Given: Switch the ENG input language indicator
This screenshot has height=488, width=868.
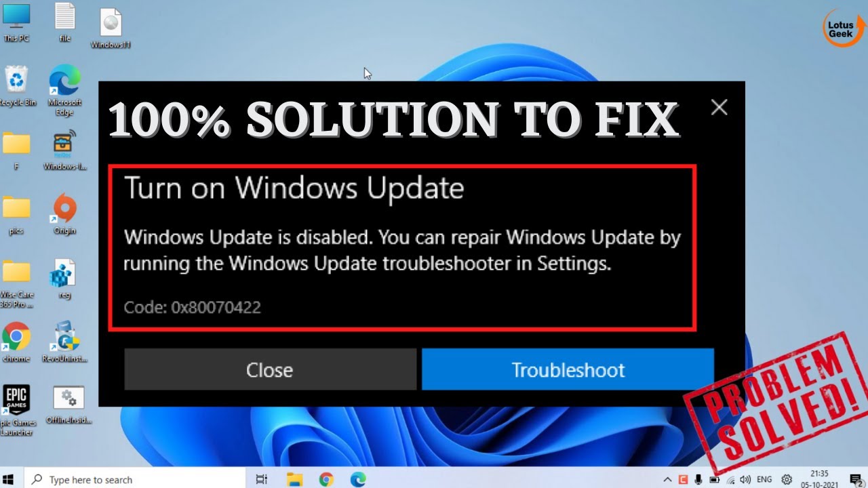Looking at the screenshot, I should point(764,479).
